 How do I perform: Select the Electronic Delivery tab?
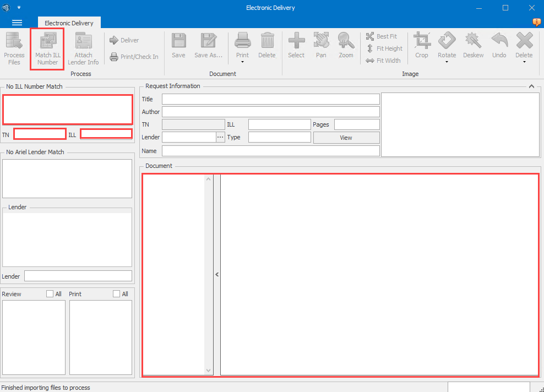click(69, 23)
